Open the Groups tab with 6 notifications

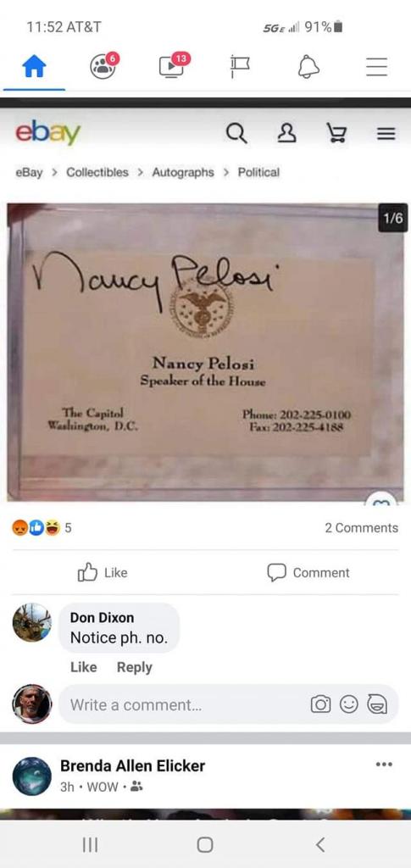[103, 66]
